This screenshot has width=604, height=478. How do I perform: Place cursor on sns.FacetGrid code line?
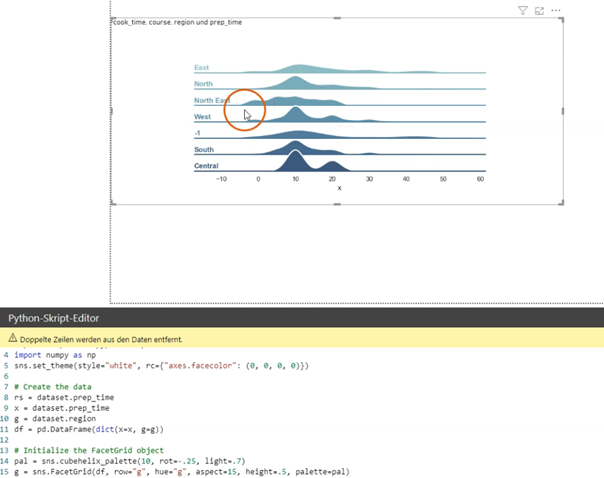[182, 471]
